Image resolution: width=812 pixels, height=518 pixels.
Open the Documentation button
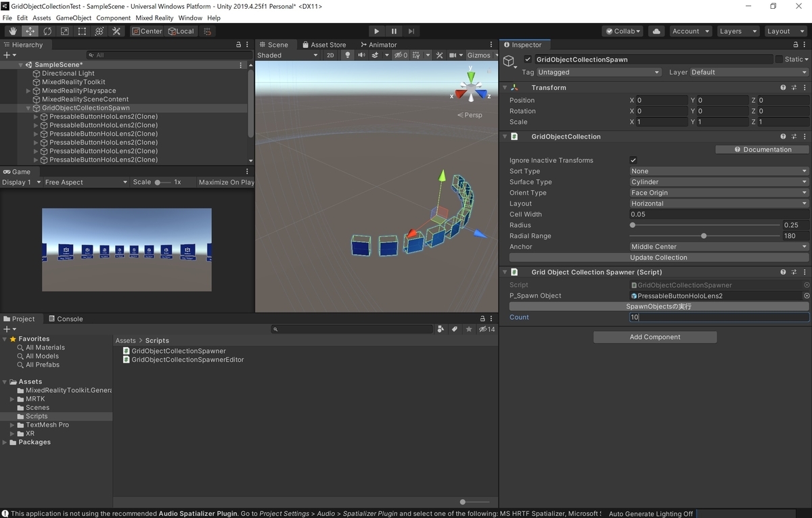[x=762, y=149]
